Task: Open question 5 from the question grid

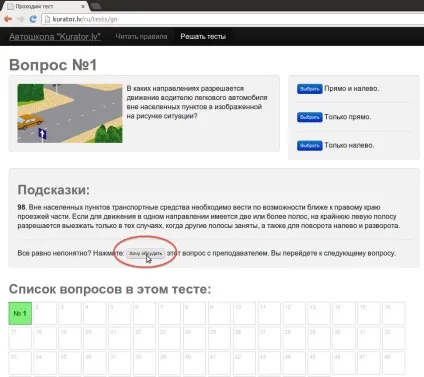Action: pos(120,313)
